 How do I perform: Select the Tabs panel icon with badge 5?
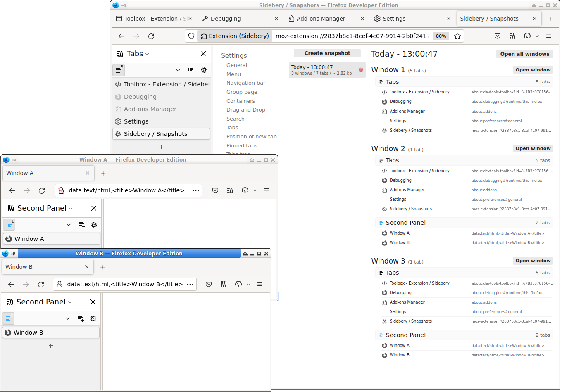pyautogui.click(x=119, y=70)
